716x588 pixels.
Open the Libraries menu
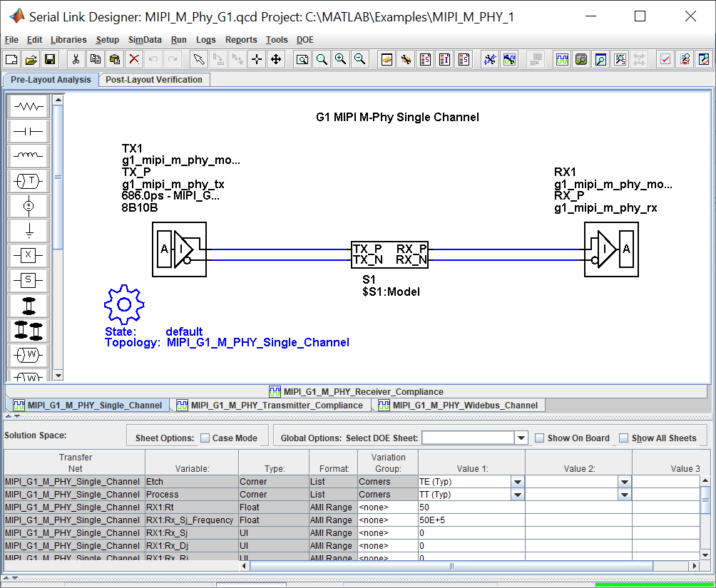tap(68, 40)
